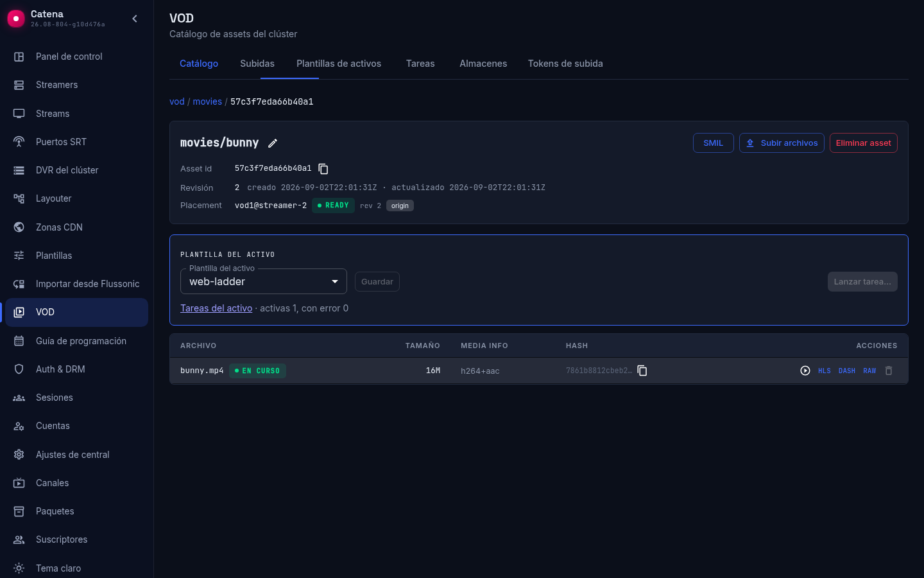Click the Catena logo icon
The image size is (924, 578).
pos(16,19)
